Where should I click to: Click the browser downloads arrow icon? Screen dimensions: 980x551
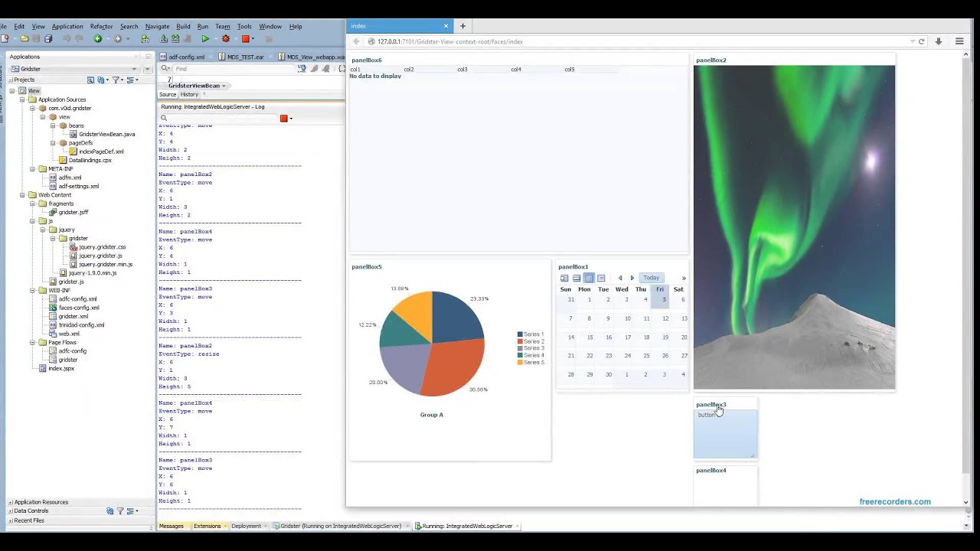click(x=939, y=41)
